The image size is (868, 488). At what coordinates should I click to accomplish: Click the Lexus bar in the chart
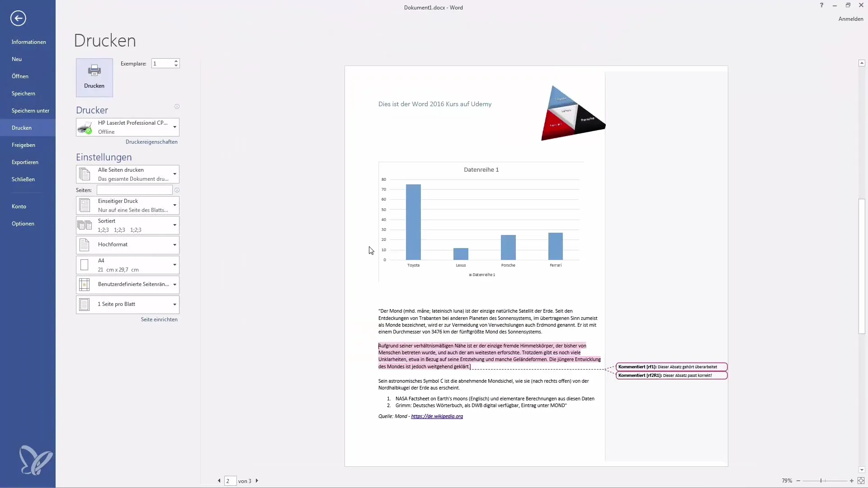(461, 254)
